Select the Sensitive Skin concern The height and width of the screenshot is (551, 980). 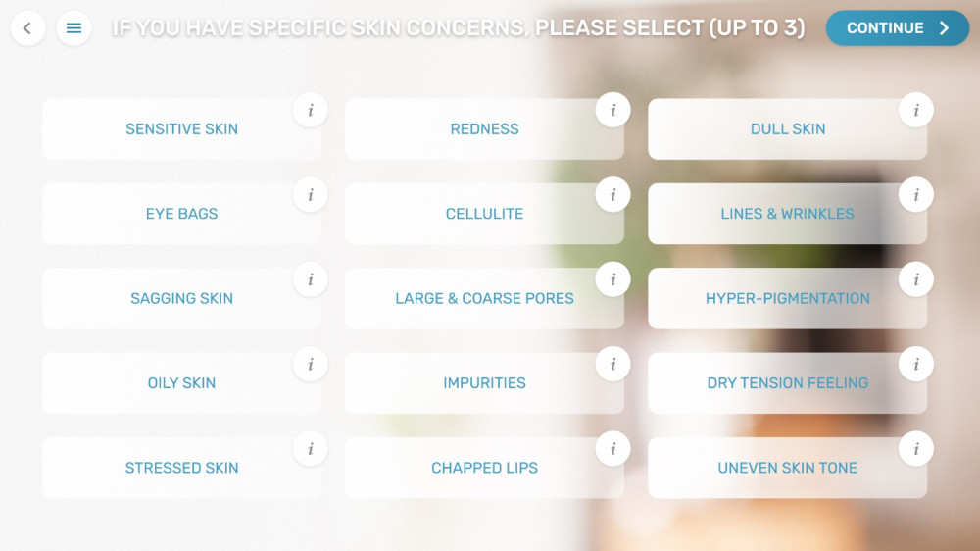pos(181,129)
